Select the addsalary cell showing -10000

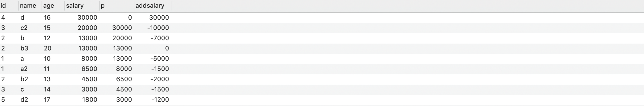(x=153, y=28)
